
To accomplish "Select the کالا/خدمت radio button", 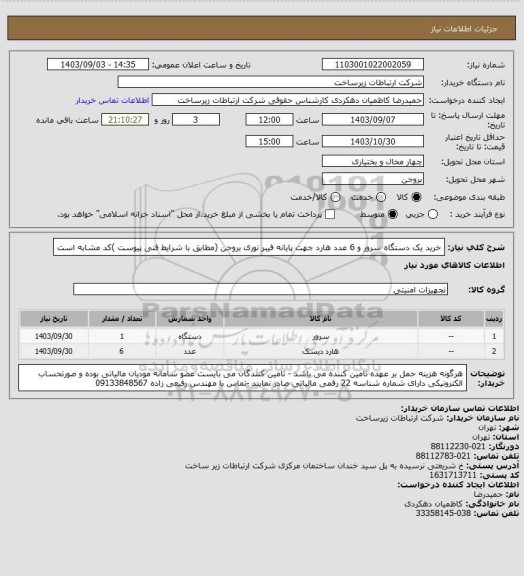I will point(335,197).
